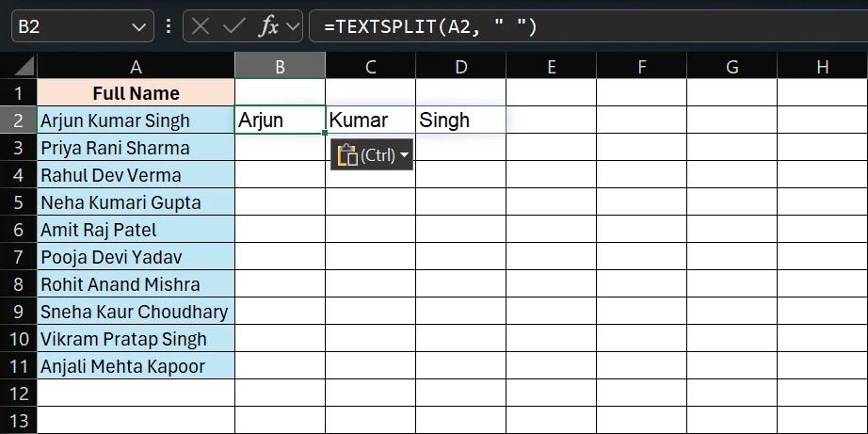
Task: Select cell with Sneha Kaur Choudhary
Action: pos(136,311)
